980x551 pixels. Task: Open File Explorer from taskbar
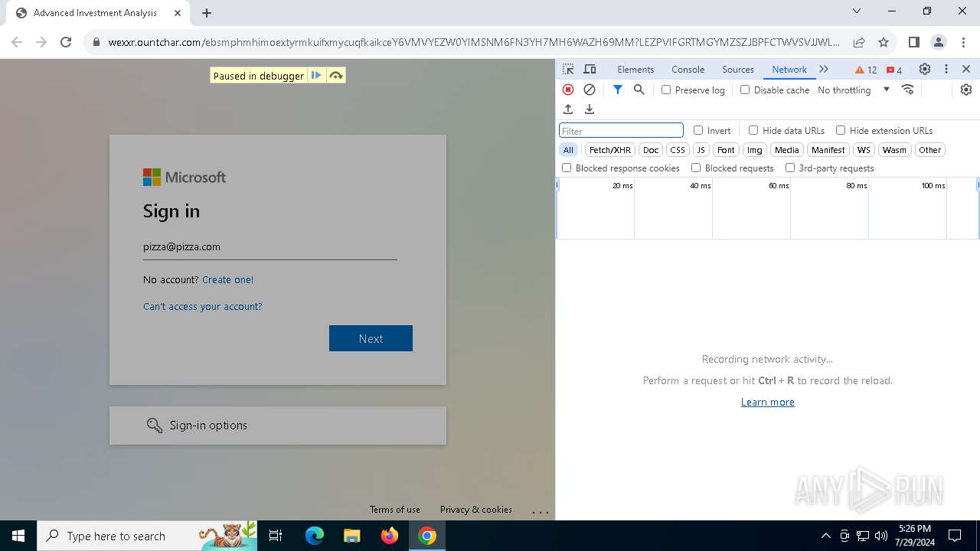tap(351, 536)
